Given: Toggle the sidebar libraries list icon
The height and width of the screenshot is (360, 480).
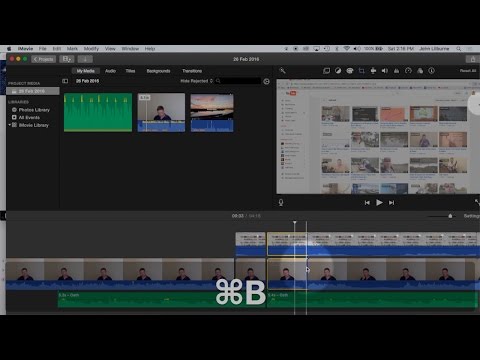Looking at the screenshot, I should 65,81.
